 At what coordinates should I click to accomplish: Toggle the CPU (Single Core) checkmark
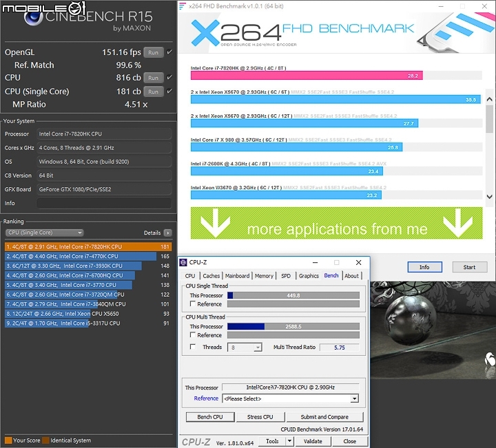click(169, 91)
